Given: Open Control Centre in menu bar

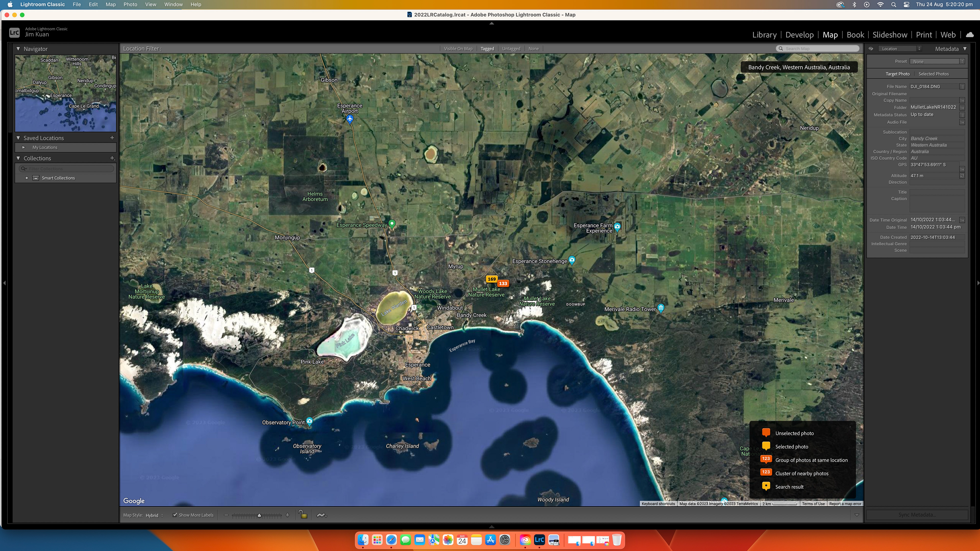Looking at the screenshot, I should click(906, 5).
